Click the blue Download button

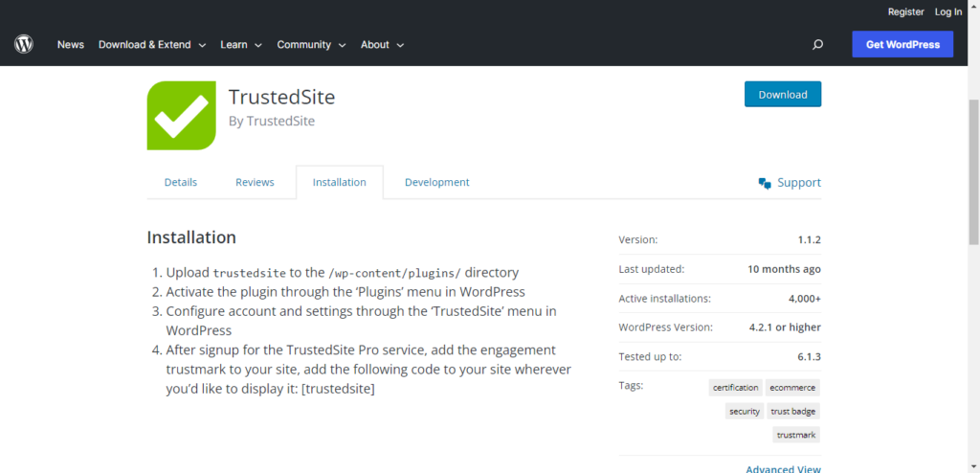coord(783,95)
